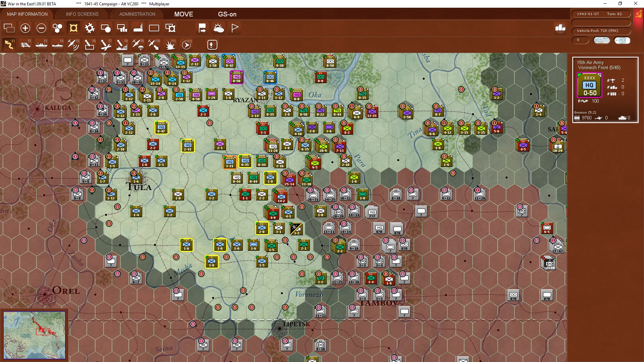Click the zoom in magnifier icon
The width and height of the screenshot is (644, 362).
pos(25,28)
